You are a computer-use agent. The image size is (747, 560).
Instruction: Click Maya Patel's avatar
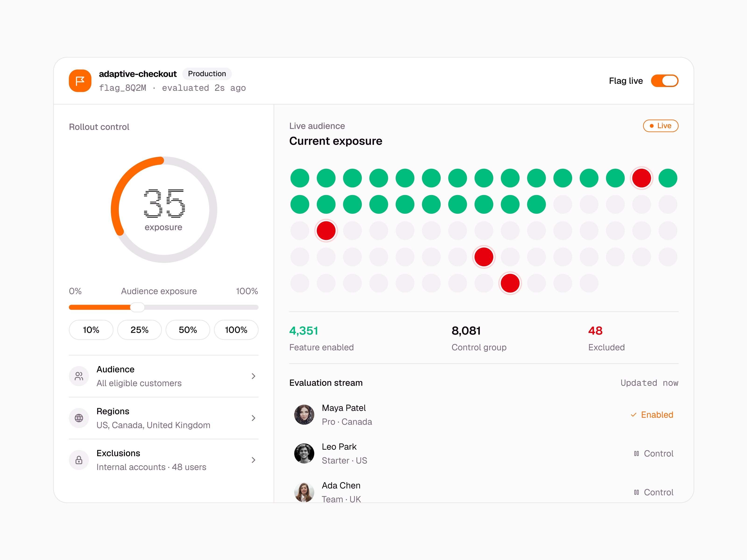click(304, 414)
